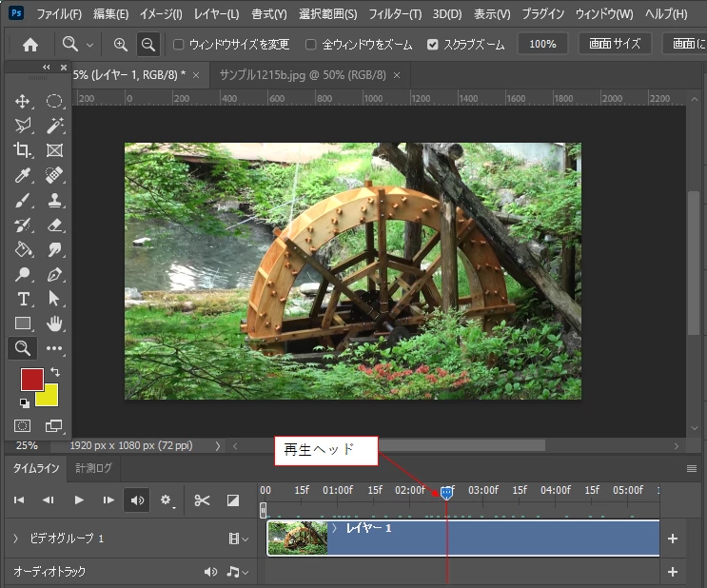Image resolution: width=707 pixels, height=588 pixels.
Task: Open イメージ(I) menu
Action: click(161, 14)
